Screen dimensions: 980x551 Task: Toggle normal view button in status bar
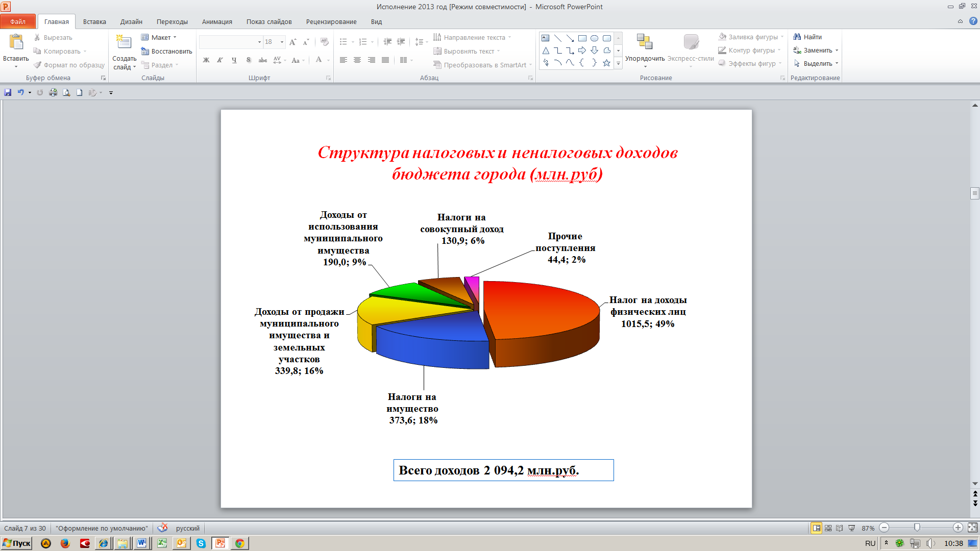[816, 528]
